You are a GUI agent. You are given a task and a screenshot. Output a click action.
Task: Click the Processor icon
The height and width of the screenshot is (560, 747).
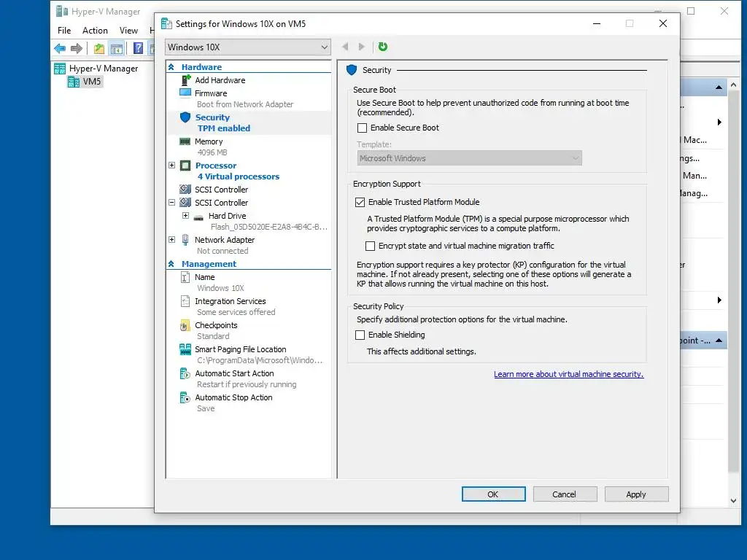[x=185, y=166]
